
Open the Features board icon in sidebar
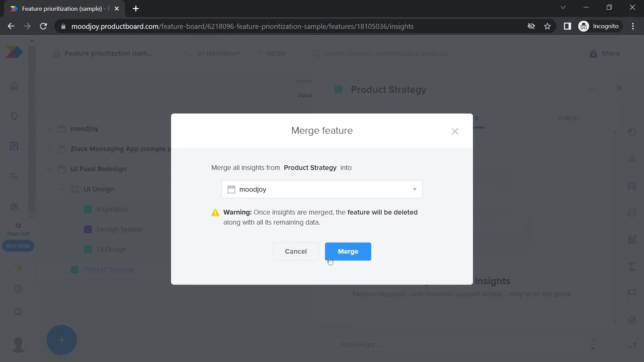pyautogui.click(x=14, y=146)
